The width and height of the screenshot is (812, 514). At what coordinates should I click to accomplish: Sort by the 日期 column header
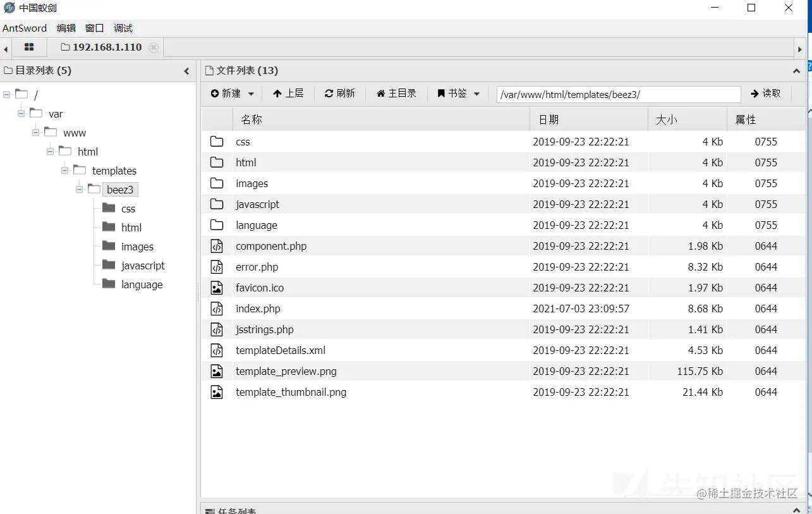[x=589, y=119]
